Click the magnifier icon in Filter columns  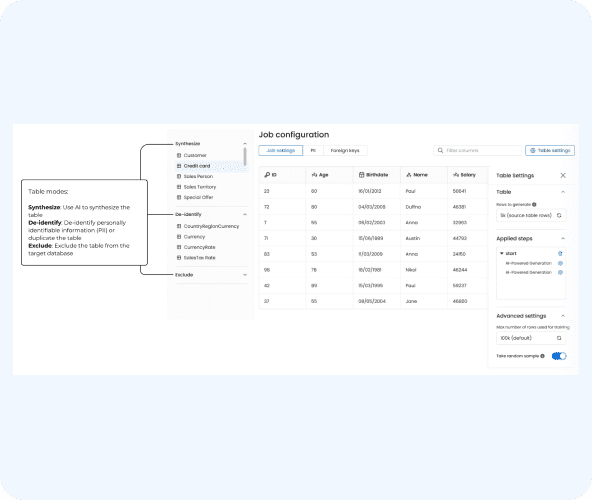(440, 150)
